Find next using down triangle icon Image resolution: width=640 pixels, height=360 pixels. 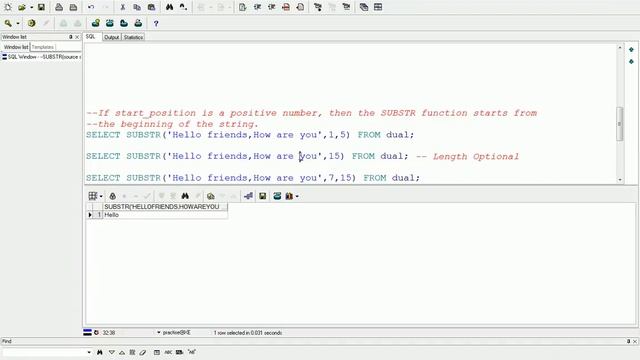tap(111, 352)
